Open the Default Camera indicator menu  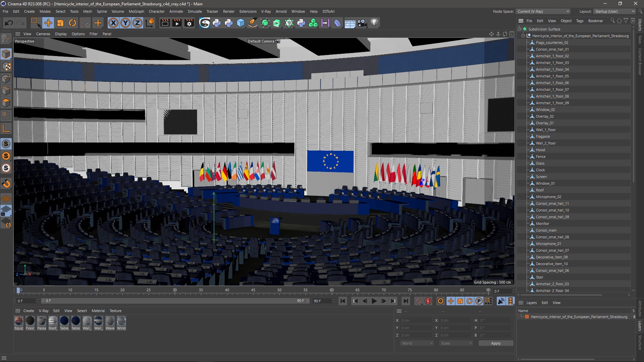click(x=263, y=41)
